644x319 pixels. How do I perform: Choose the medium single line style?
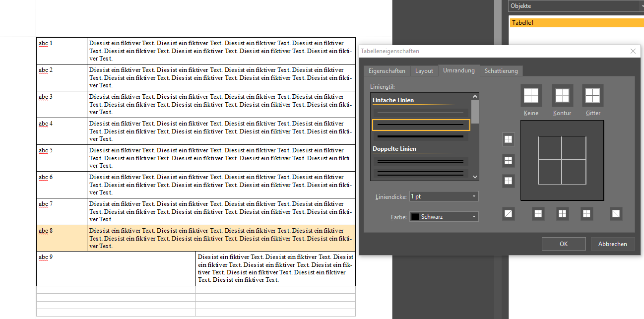pos(420,125)
